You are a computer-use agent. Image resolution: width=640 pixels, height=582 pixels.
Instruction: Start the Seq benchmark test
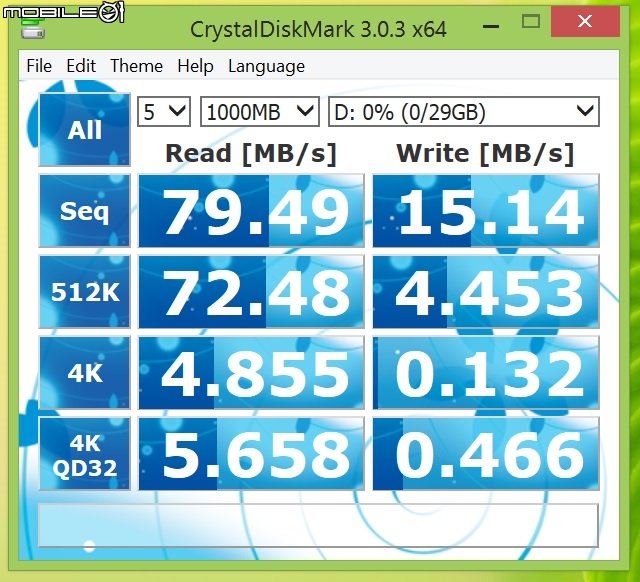tap(84, 211)
